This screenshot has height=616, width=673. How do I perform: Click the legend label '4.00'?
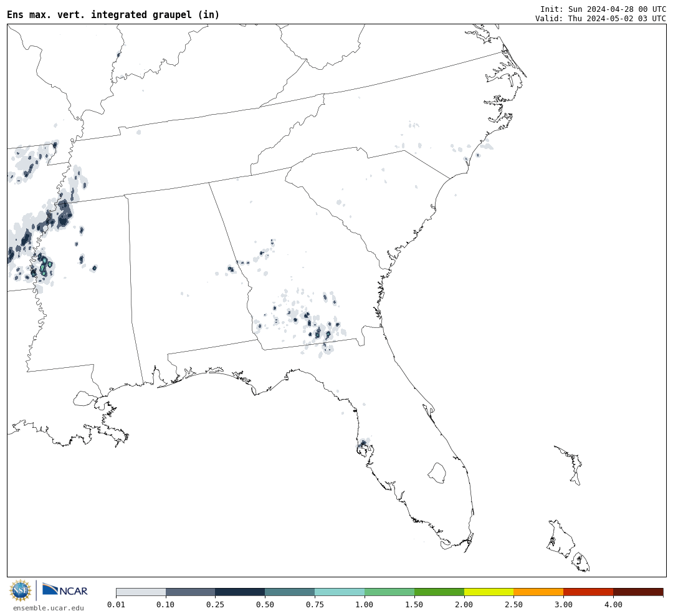point(613,604)
